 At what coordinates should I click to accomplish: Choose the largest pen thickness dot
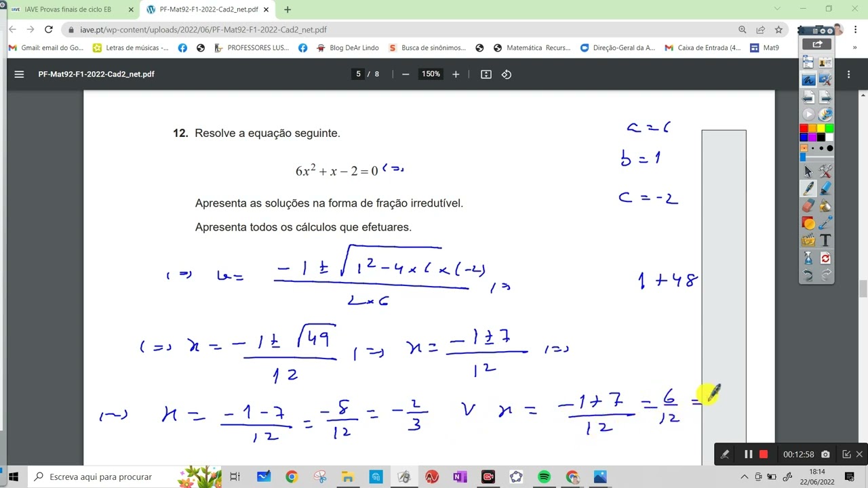pos(829,148)
